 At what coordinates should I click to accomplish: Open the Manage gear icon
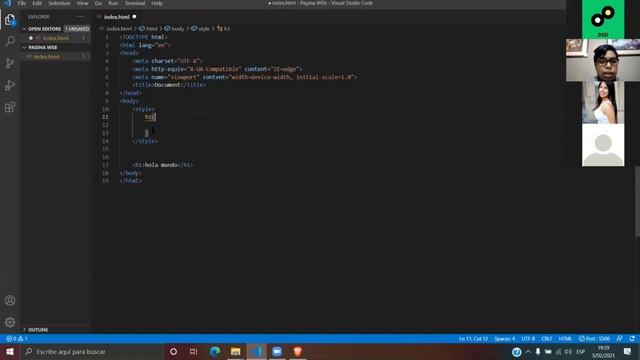click(x=10, y=322)
